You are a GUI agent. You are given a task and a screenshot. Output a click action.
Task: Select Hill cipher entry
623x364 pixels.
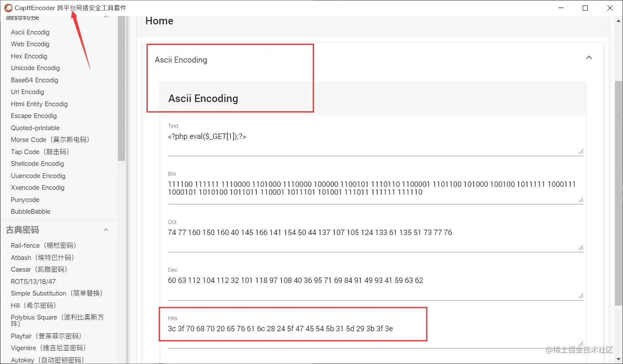(x=34, y=306)
